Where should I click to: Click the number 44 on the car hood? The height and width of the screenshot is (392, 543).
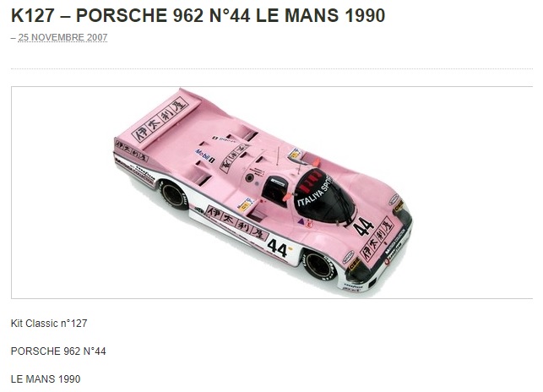(x=364, y=226)
